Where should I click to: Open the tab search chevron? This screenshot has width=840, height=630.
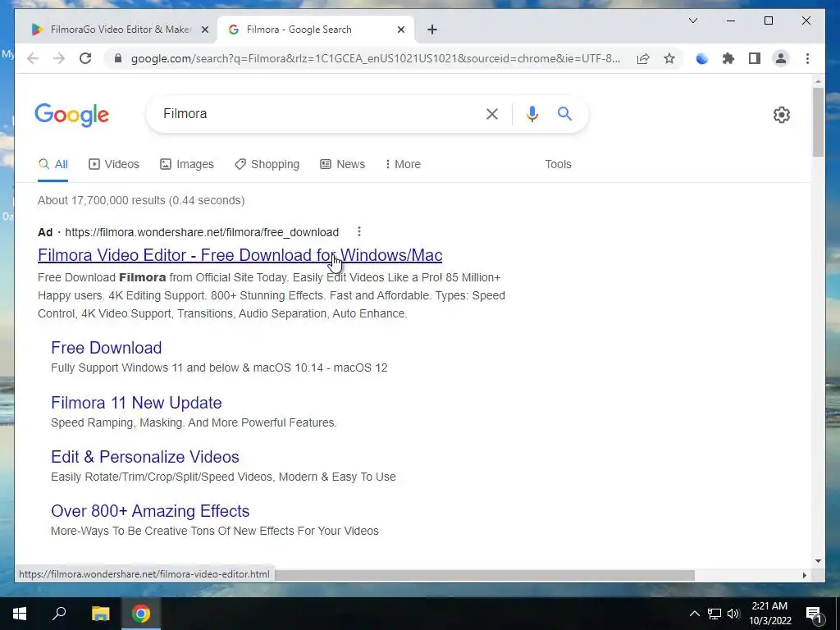click(692, 21)
